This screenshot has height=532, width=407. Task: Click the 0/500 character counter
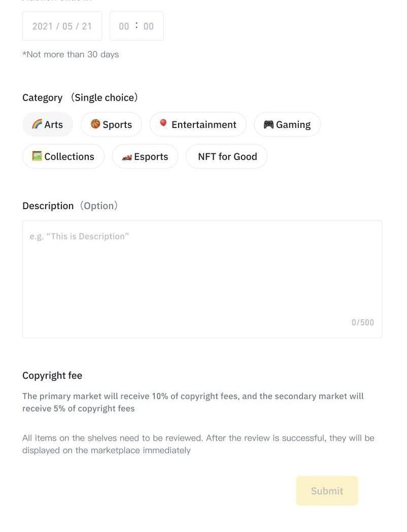pos(362,322)
